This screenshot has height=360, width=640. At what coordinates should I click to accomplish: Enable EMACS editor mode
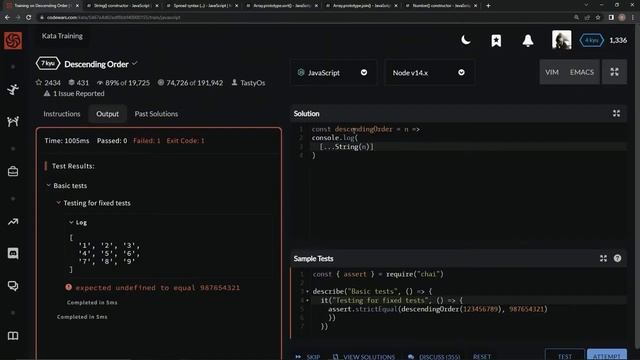pyautogui.click(x=582, y=72)
